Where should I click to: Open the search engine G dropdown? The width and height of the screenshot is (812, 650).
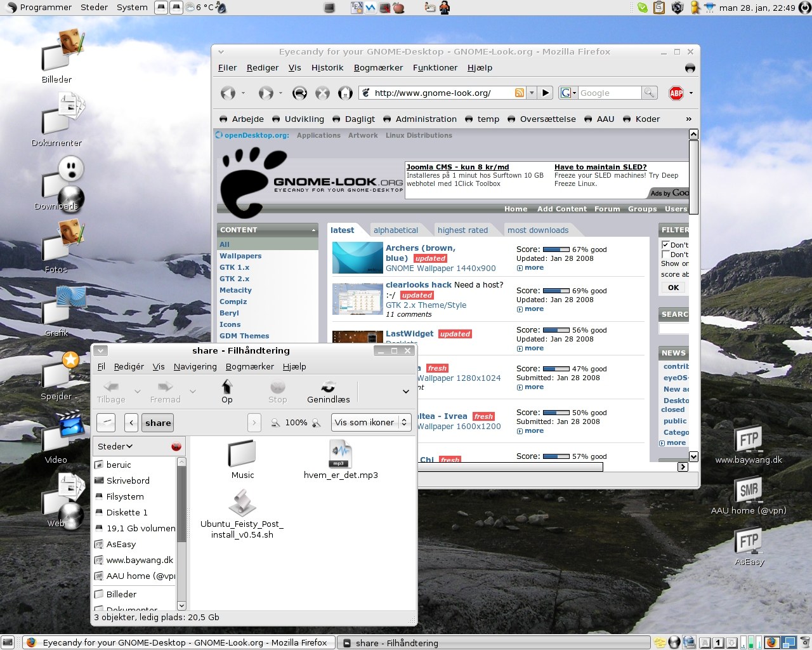(x=568, y=93)
